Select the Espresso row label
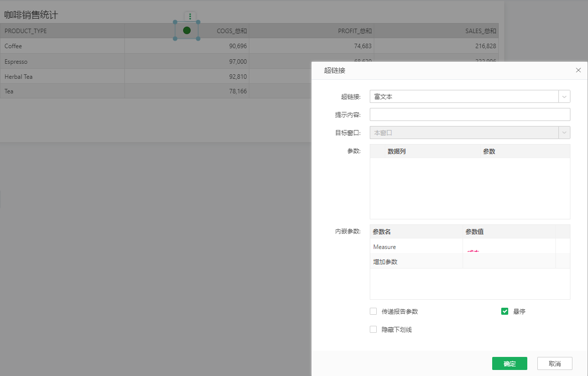 pos(16,62)
